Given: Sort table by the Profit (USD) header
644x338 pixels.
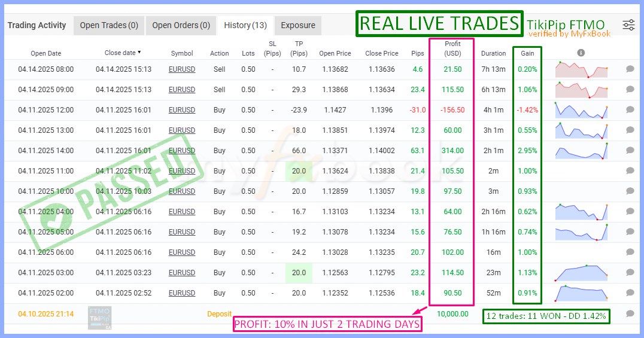Looking at the screenshot, I should click(x=452, y=48).
